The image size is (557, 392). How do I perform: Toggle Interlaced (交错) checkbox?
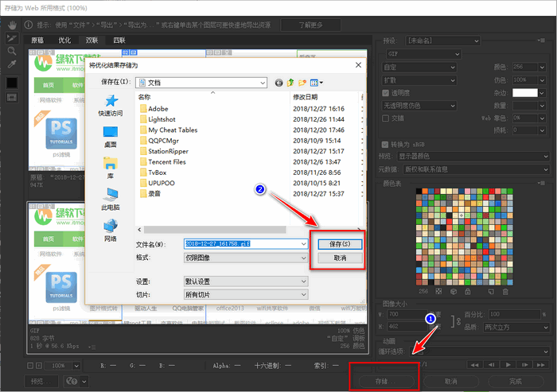385,118
